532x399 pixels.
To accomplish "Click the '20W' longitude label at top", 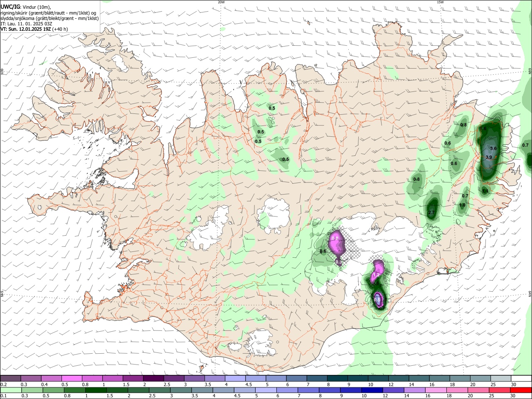I will [221, 2].
